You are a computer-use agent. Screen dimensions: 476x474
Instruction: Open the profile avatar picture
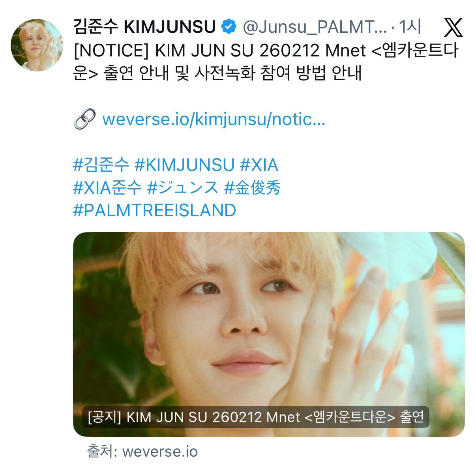(36, 45)
